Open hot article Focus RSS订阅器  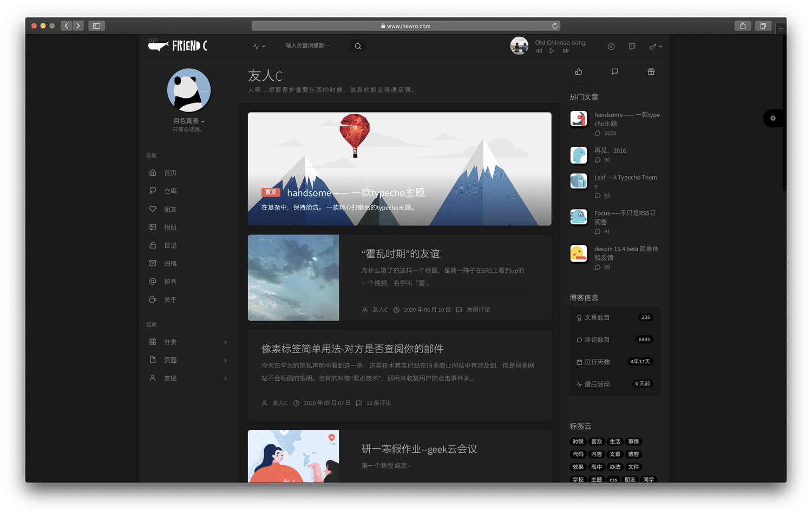click(625, 217)
